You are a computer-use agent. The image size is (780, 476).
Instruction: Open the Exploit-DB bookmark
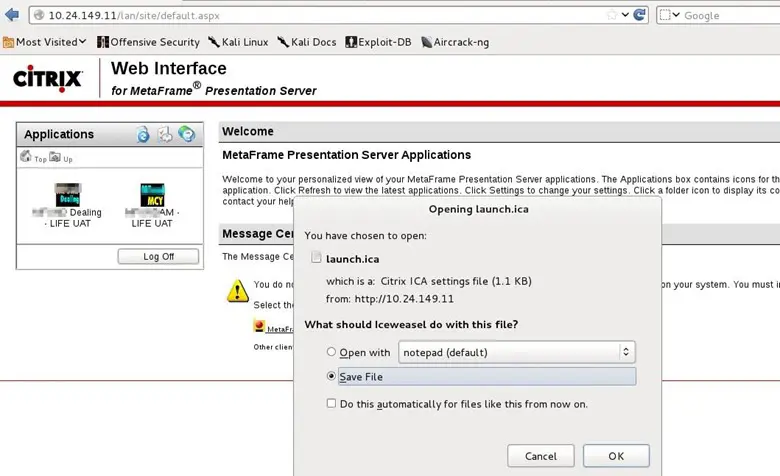379,42
